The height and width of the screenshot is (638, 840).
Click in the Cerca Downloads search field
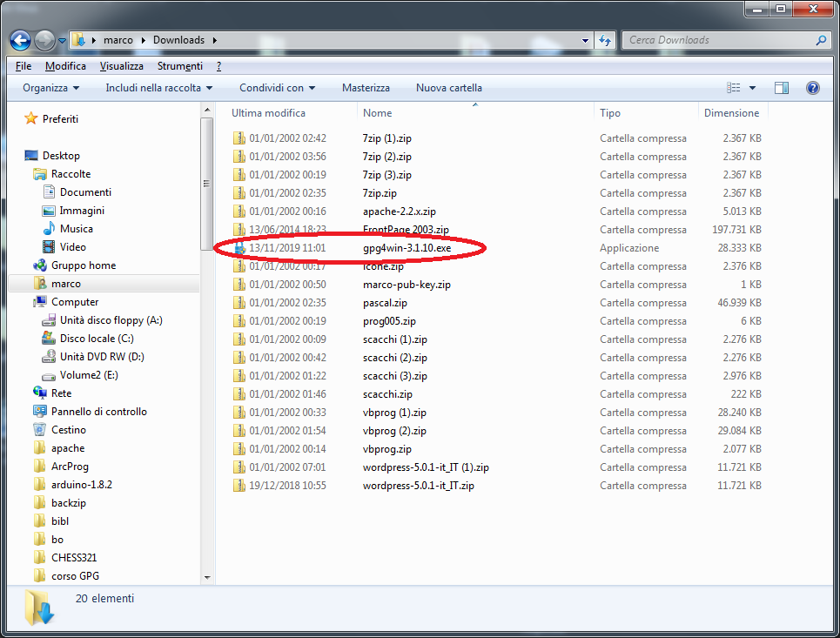(718, 40)
